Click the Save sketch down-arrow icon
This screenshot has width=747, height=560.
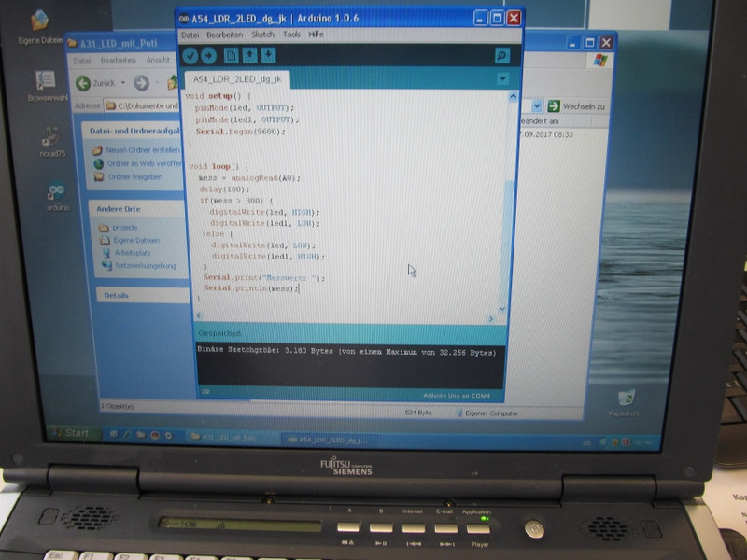[269, 55]
